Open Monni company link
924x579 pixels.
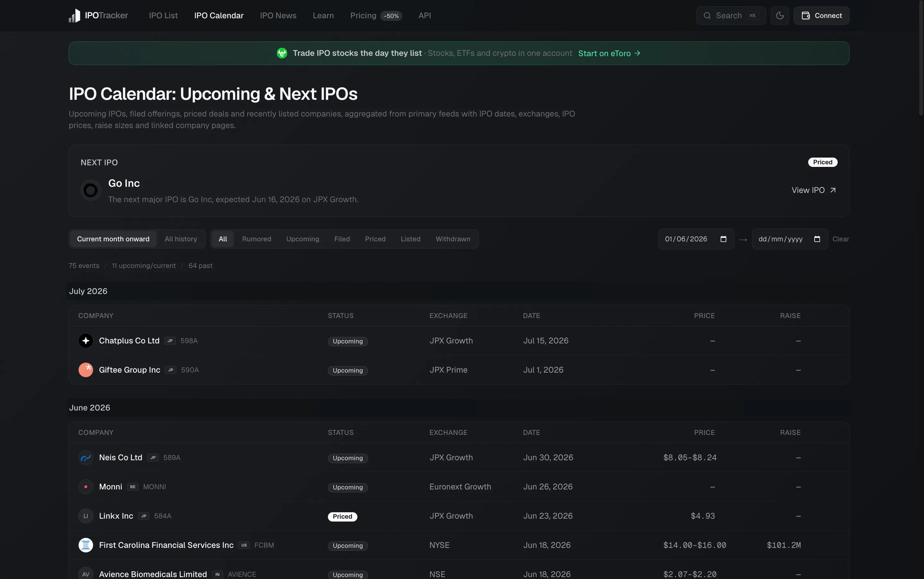click(111, 487)
